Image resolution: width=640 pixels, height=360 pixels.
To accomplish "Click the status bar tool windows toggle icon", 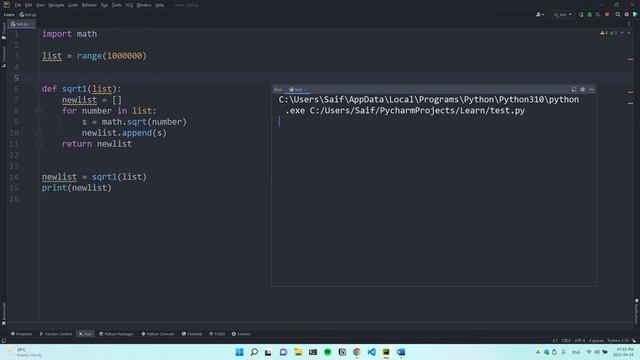I will [x=4, y=340].
